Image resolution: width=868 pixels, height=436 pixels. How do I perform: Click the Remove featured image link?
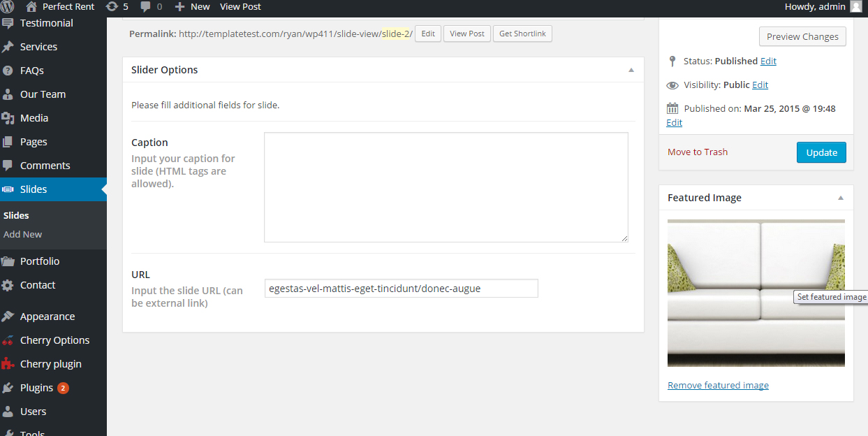(718, 384)
